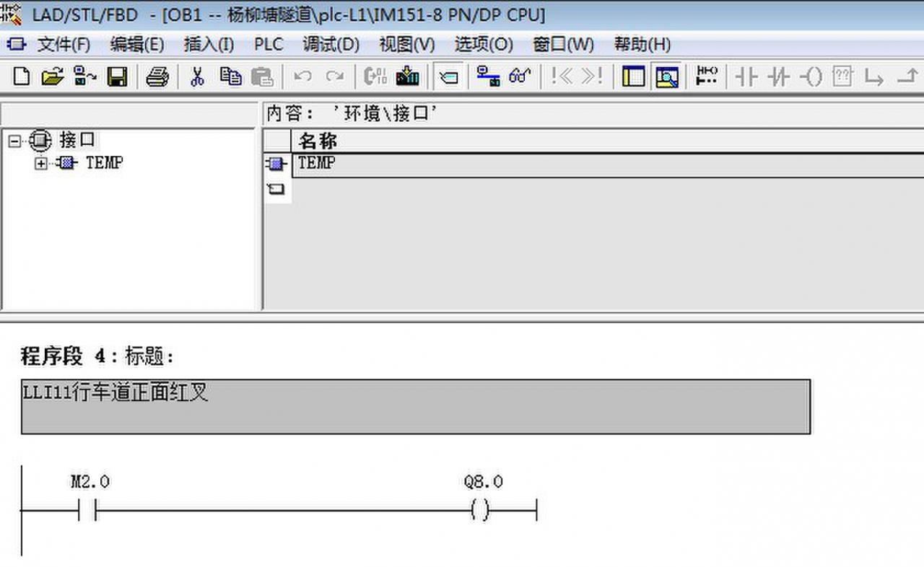This screenshot has width=924, height=567.
Task: Click the Undo arrow icon
Action: click(302, 77)
